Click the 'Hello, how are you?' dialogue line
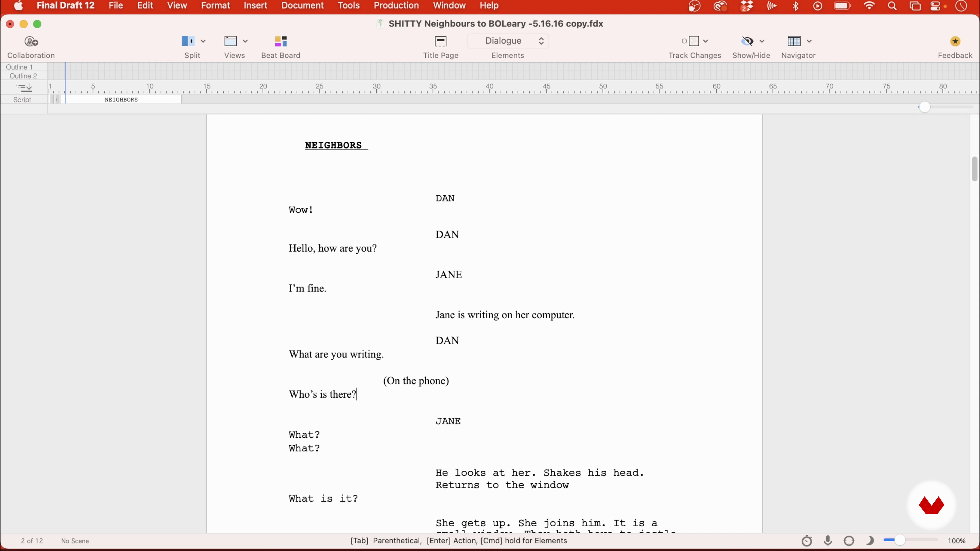 (333, 248)
